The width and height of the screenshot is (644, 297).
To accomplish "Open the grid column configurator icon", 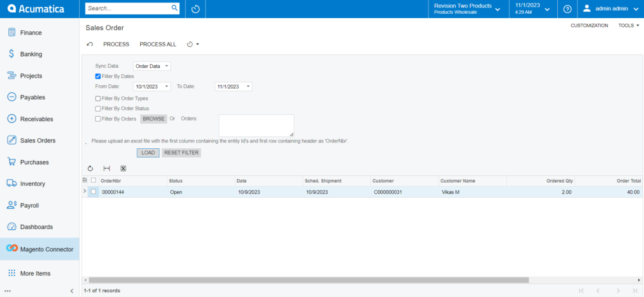I will [85, 180].
